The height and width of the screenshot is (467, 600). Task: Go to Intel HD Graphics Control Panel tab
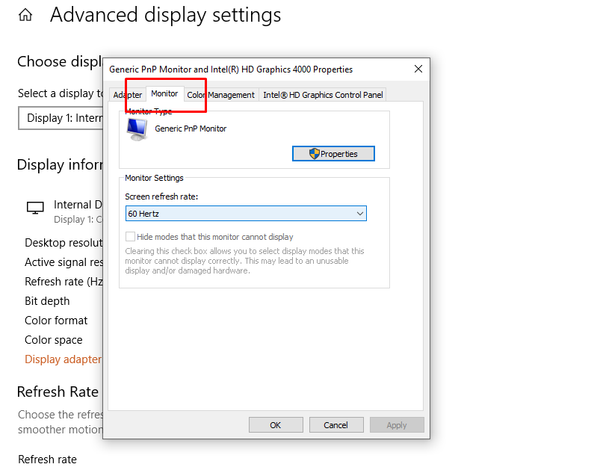pos(322,95)
